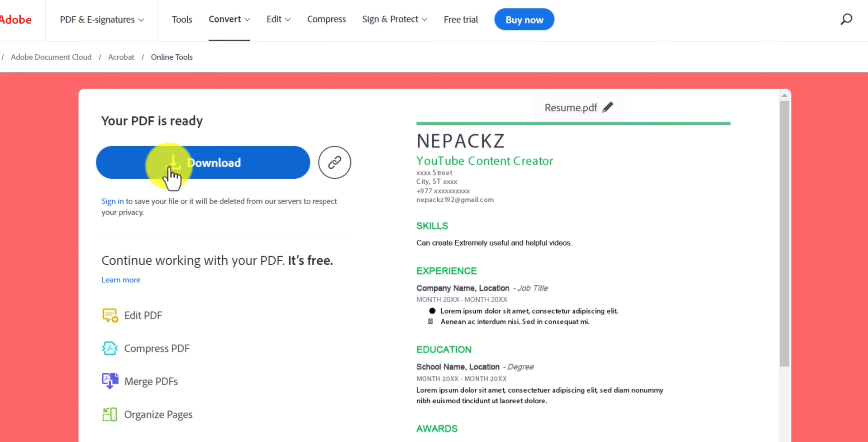
Task: Open the Tools menu item
Action: pyautogui.click(x=182, y=19)
